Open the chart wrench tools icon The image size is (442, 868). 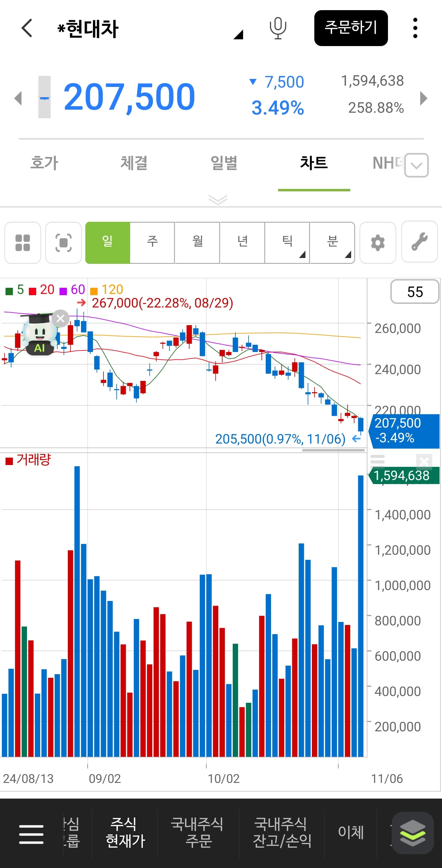coord(420,242)
